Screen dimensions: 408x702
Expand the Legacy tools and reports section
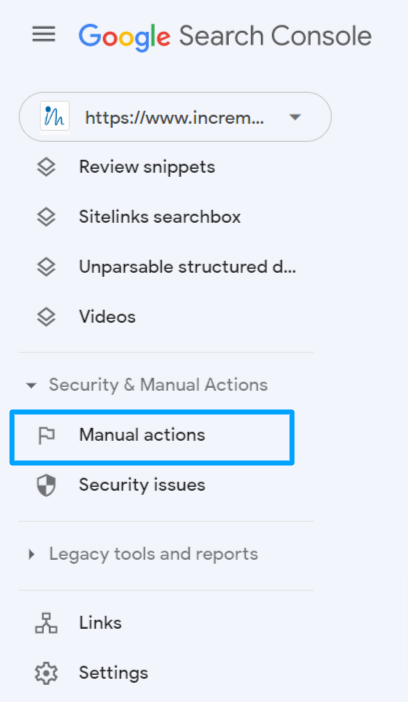[x=143, y=554]
